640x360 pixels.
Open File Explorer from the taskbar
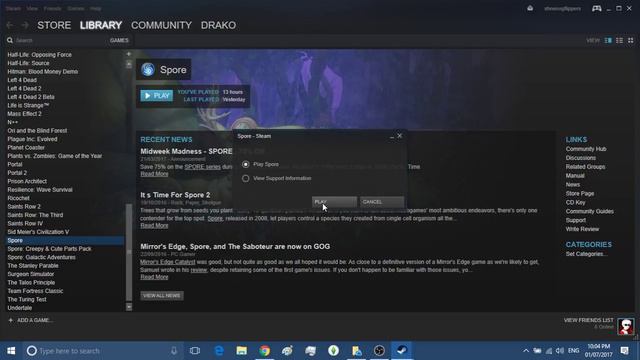(x=242, y=351)
